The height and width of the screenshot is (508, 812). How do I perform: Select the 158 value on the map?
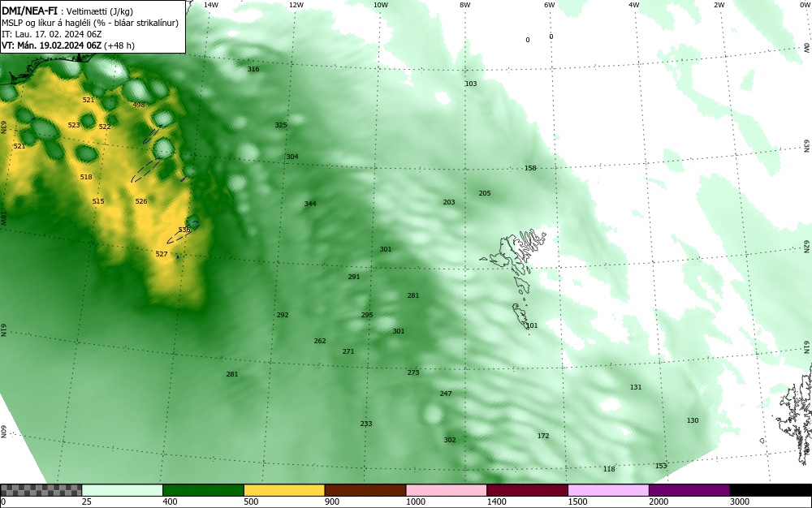[530, 168]
